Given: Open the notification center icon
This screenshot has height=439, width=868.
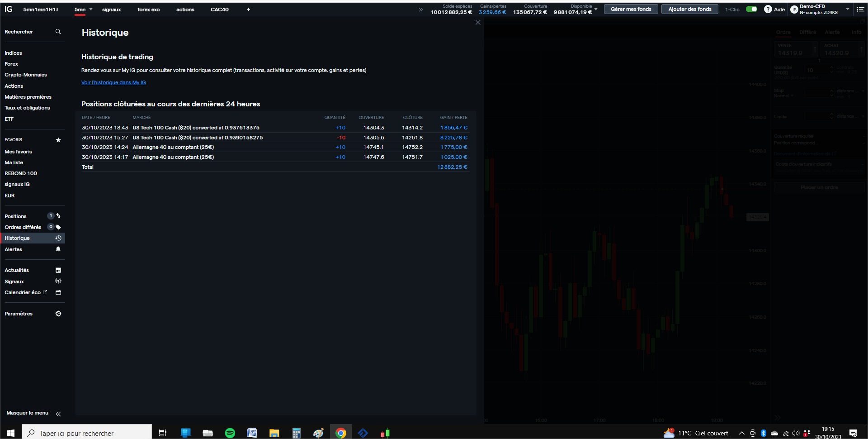Looking at the screenshot, I should 853,433.
